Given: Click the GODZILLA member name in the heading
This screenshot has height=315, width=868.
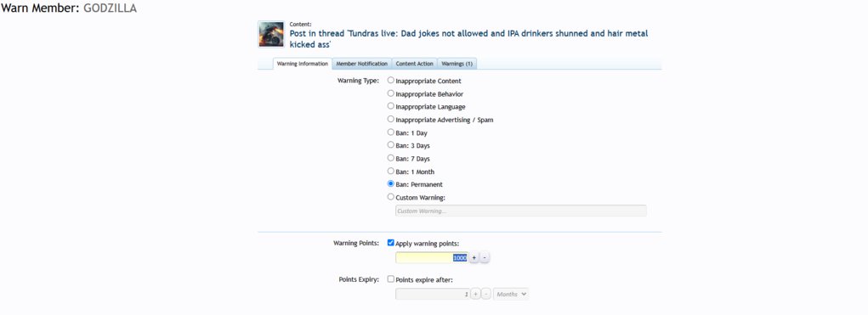Looking at the screenshot, I should 111,8.
